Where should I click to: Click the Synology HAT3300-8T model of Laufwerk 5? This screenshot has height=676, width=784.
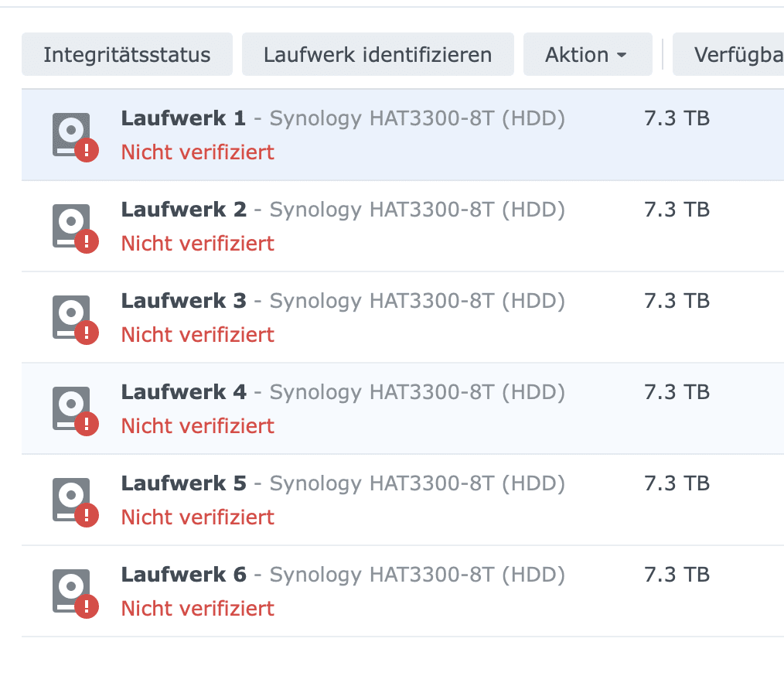click(416, 483)
